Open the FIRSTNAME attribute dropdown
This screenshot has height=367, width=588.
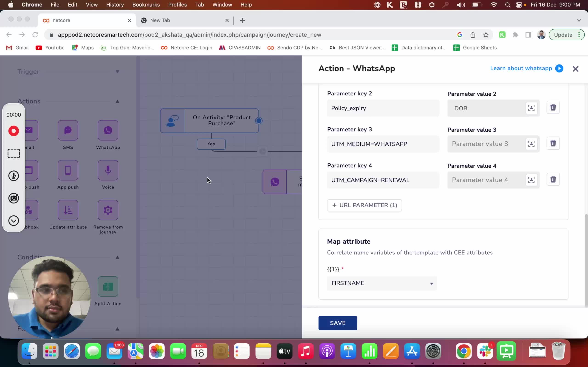(x=382, y=283)
